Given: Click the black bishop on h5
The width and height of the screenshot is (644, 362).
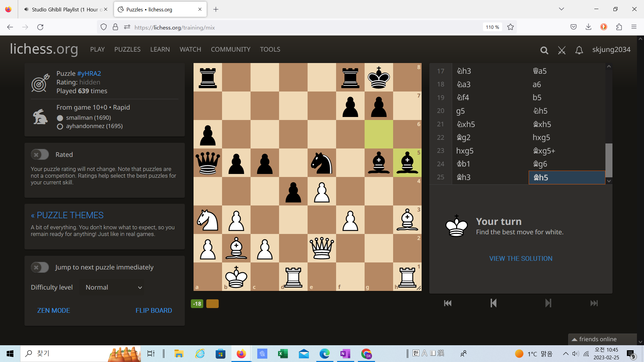Looking at the screenshot, I should (407, 163).
